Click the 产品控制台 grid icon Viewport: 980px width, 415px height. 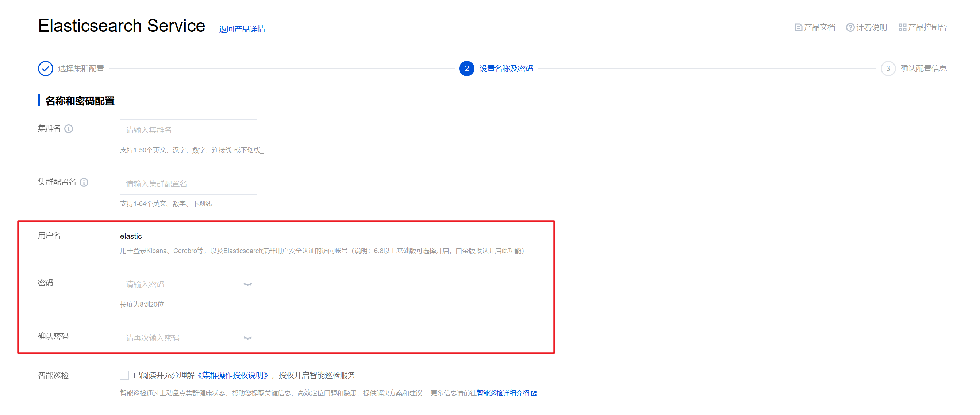click(x=902, y=27)
